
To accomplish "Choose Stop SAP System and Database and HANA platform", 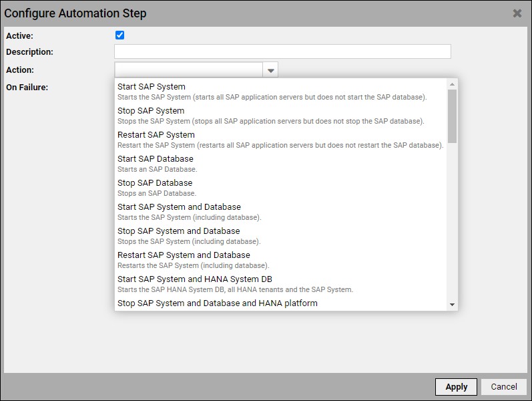I will point(281,303).
